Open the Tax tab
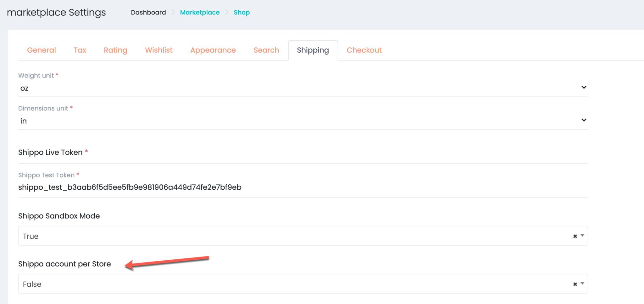Viewport: 644px width, 304px height. click(80, 50)
